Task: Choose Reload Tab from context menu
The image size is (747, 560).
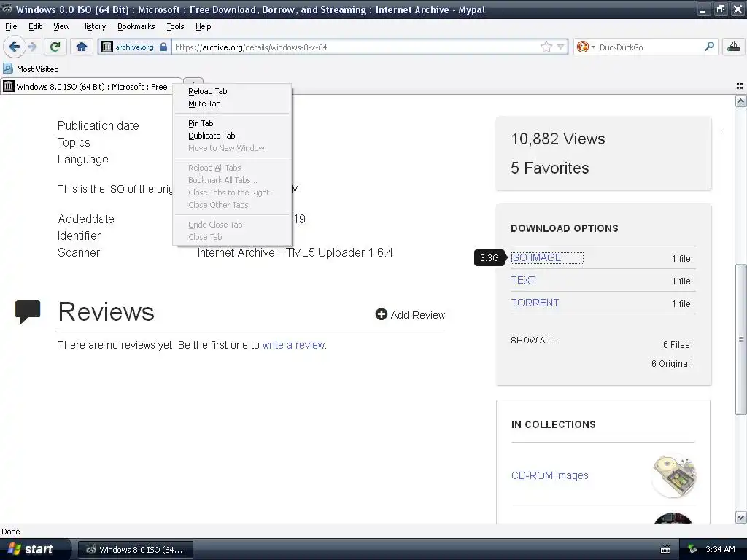Action: click(x=232, y=91)
